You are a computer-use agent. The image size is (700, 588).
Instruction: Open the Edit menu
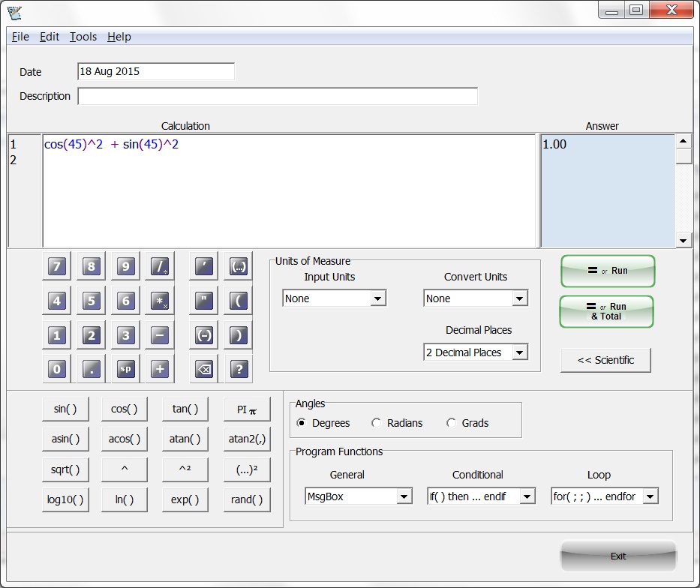click(49, 37)
